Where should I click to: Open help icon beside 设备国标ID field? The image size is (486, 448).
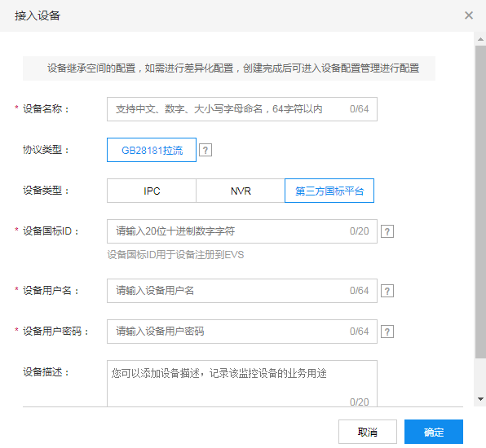[387, 231]
